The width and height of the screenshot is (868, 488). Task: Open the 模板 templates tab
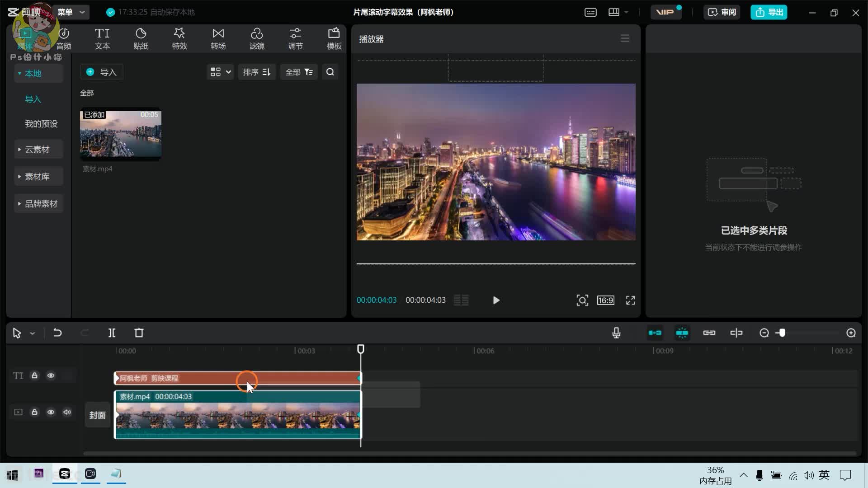click(334, 39)
